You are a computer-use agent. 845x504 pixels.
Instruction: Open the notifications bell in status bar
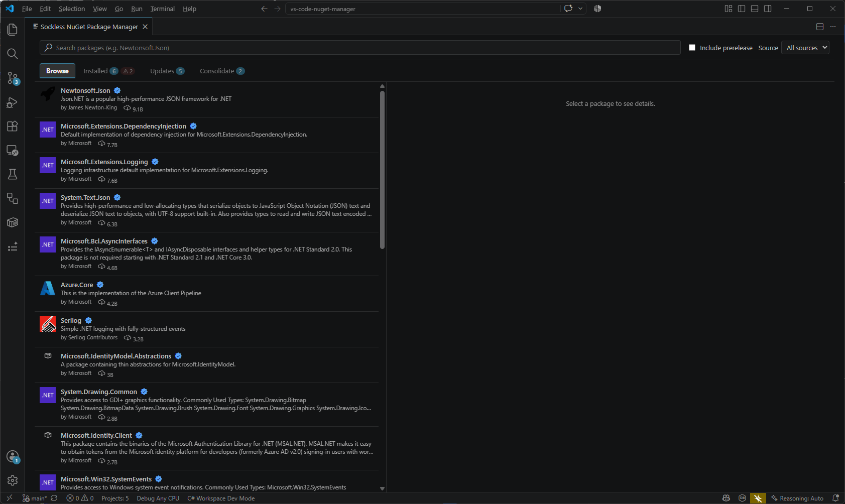coord(835,498)
